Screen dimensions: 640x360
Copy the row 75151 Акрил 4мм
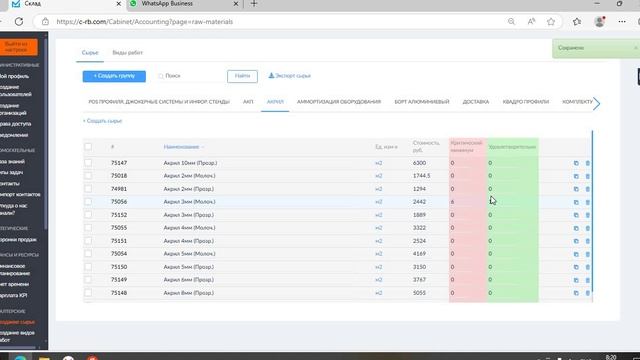(576, 241)
